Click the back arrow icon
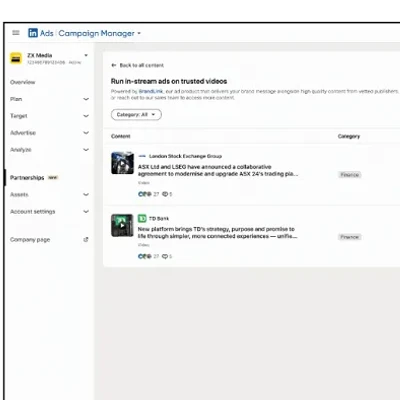 (114, 65)
